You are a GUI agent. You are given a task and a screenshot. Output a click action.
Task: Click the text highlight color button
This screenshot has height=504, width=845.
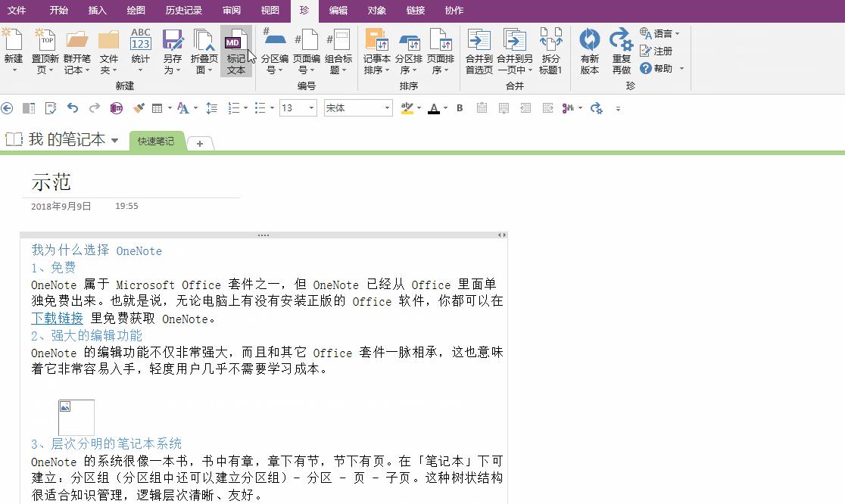(x=407, y=108)
